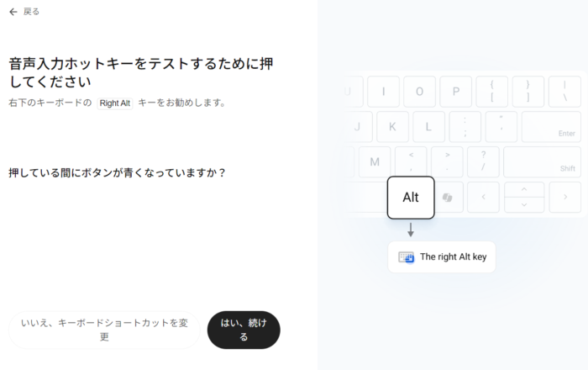Click the M key on the keyboard
The height and width of the screenshot is (370, 588).
[375, 162]
